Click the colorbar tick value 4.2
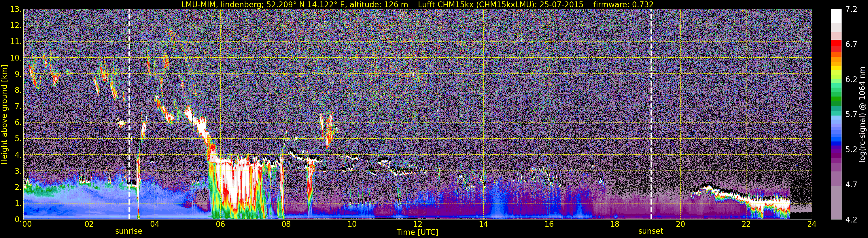Viewport: 868px width, 238px height. [851, 220]
